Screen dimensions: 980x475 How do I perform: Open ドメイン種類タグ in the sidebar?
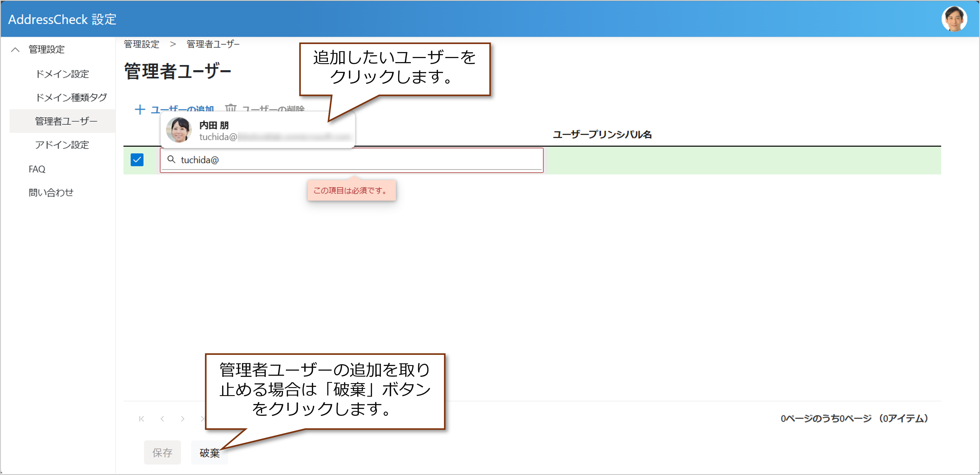click(71, 97)
